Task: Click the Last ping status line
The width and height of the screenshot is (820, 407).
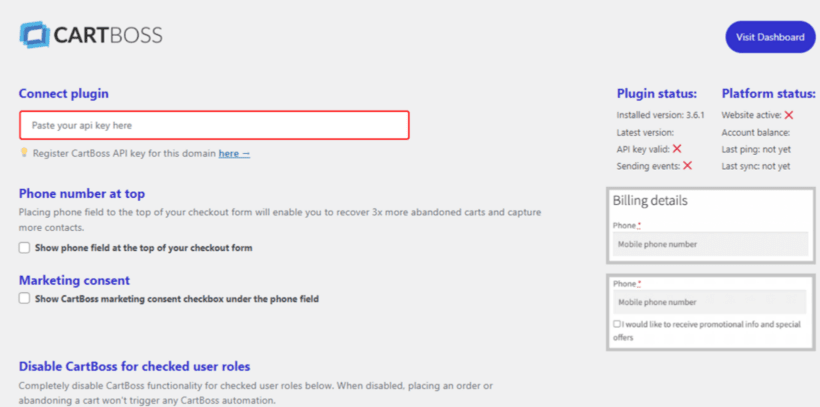Action: coord(756,149)
